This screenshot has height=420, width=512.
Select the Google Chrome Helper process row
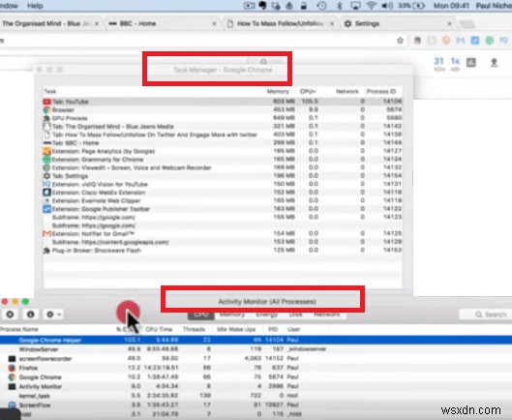(x=256, y=340)
